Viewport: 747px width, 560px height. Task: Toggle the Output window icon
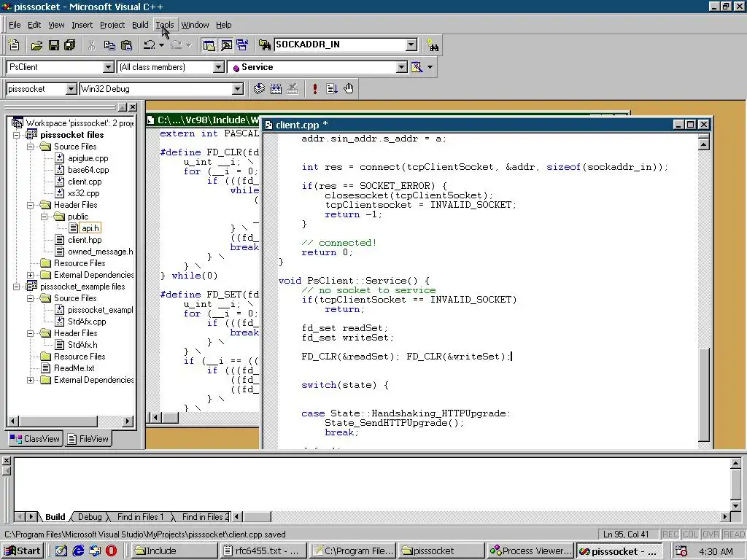(x=226, y=44)
